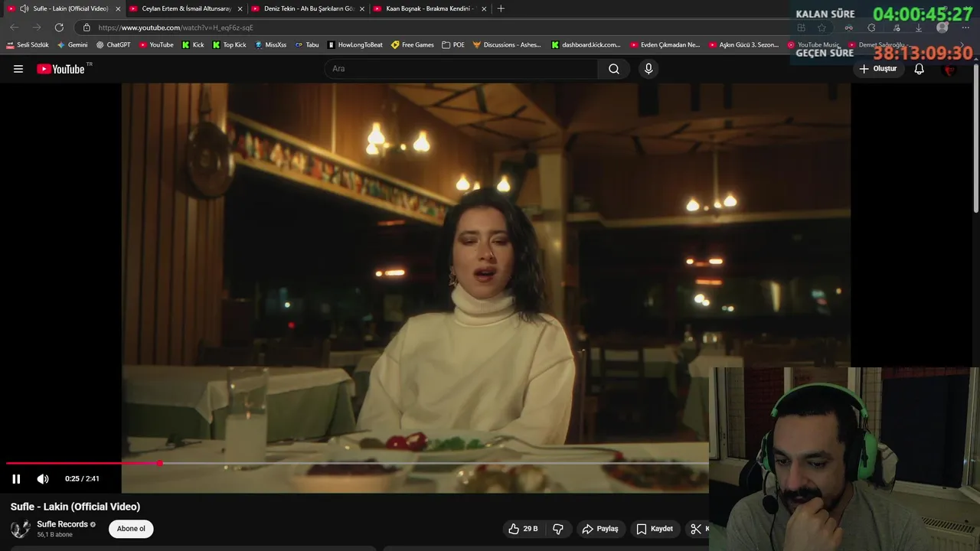Click the search magnifier button

pos(614,69)
